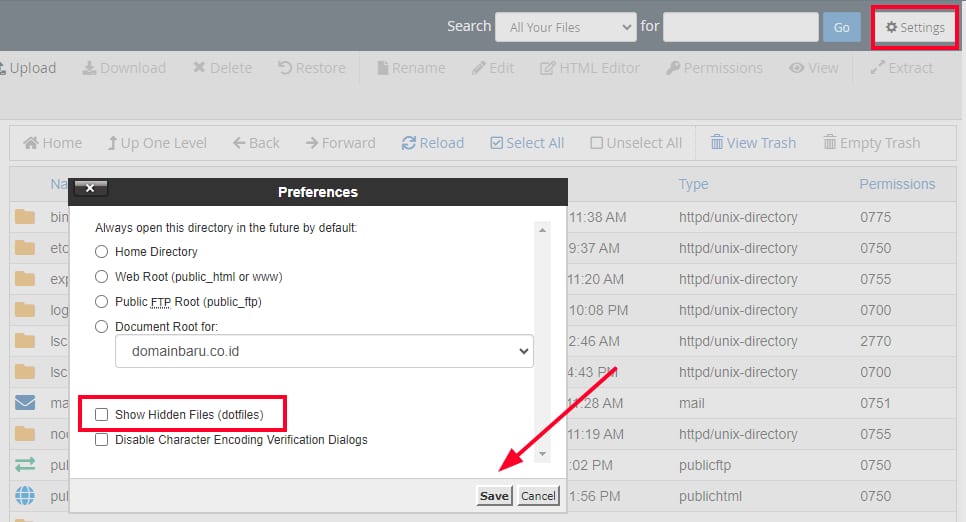Open View Trash bin icon
966x522 pixels.
point(717,143)
